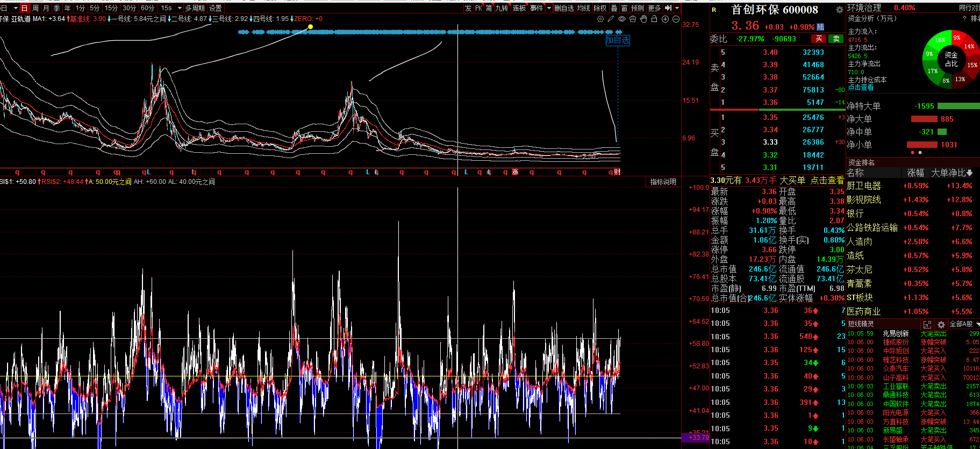
Task: Open the PK comparison tool
Action: click(x=478, y=8)
